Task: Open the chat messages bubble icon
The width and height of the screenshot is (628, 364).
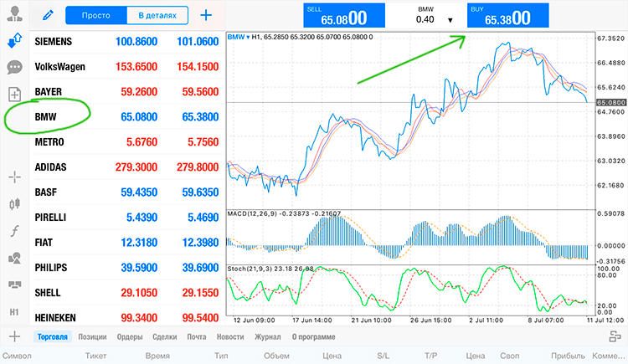Action: pos(15,67)
